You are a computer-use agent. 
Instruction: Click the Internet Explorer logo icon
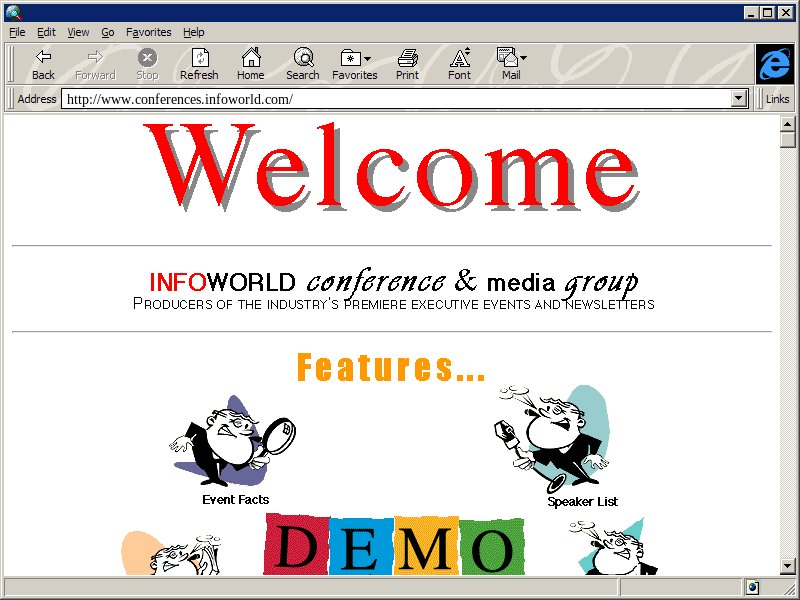(x=773, y=64)
